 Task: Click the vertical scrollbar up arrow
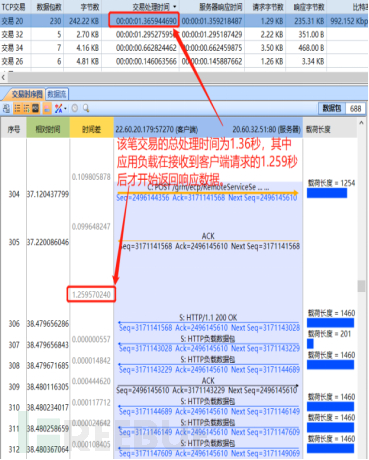click(361, 123)
